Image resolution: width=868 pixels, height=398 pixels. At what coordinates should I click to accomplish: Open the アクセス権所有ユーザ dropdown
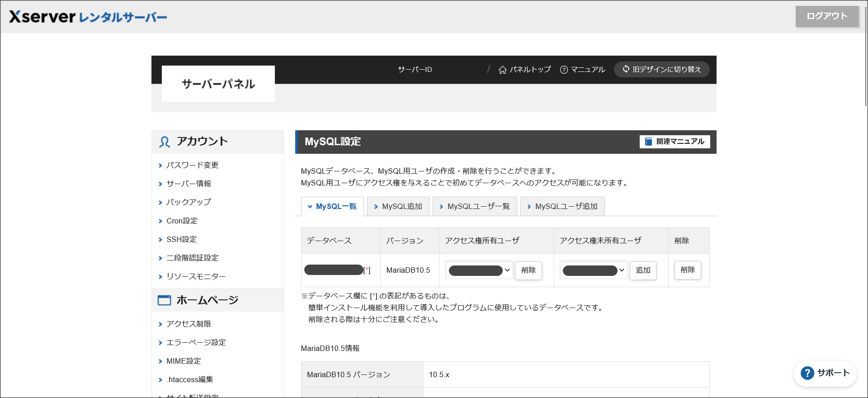pos(479,270)
